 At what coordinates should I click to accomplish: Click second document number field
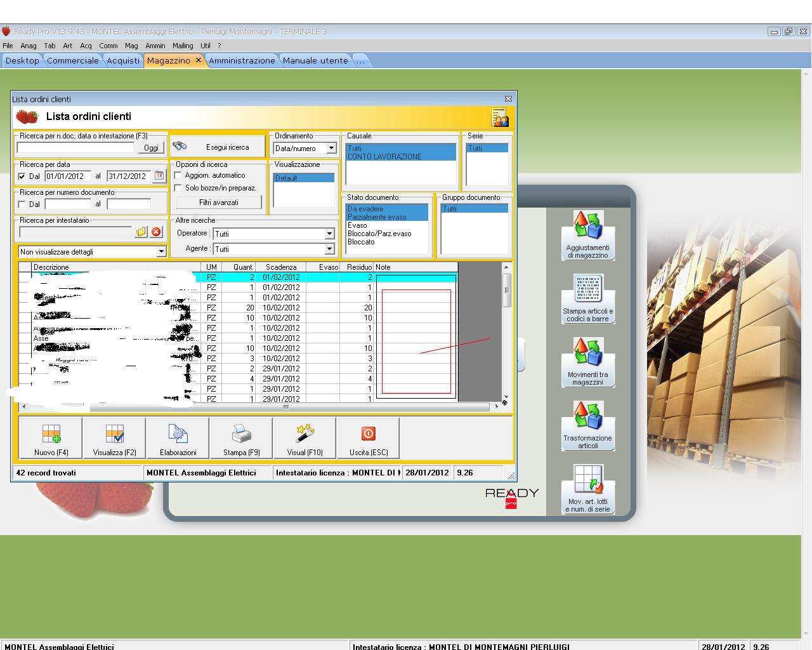tap(129, 204)
